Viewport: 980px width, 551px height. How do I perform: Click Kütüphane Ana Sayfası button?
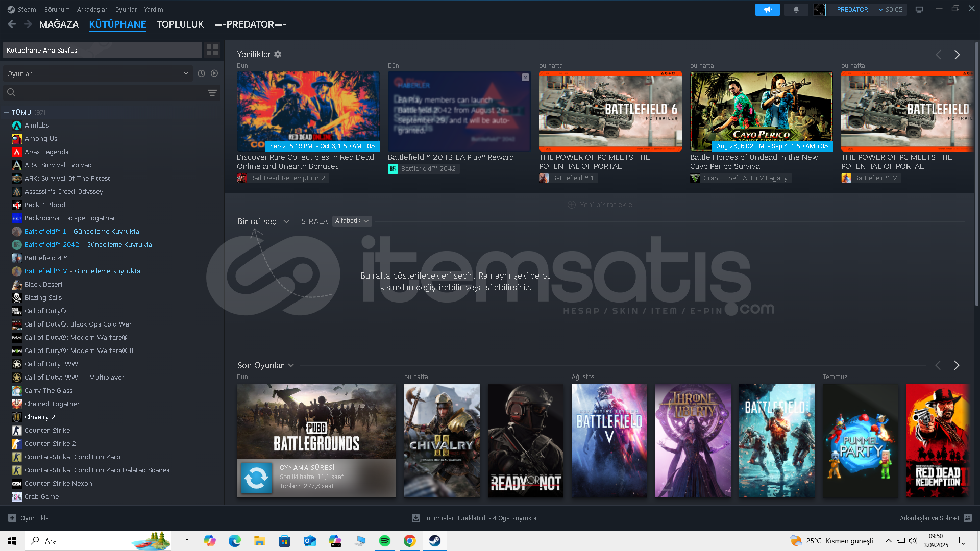(x=103, y=50)
